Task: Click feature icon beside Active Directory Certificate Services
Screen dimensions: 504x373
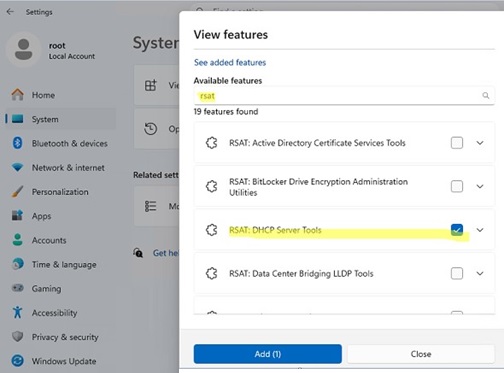Action: 211,143
